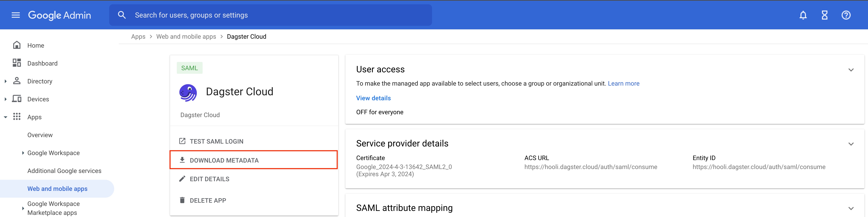
Task: Open the help icon
Action: (846, 15)
